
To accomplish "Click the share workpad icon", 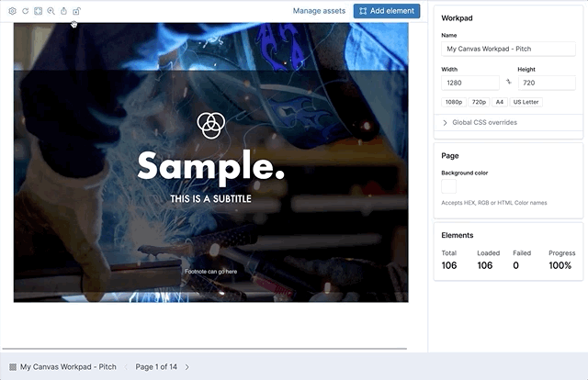I will click(63, 11).
